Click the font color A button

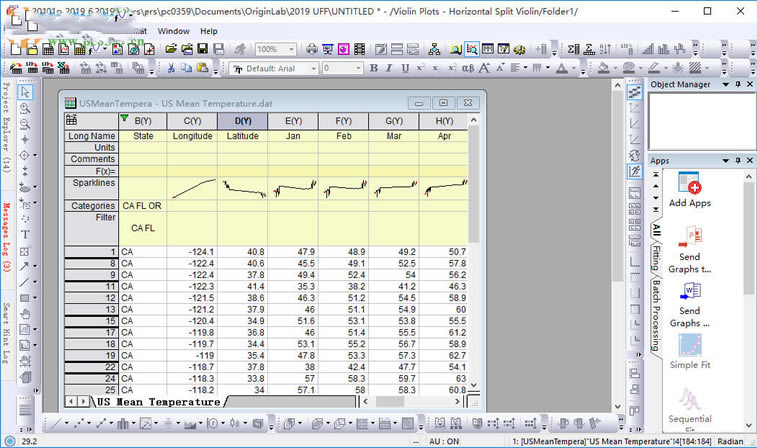pyautogui.click(x=561, y=68)
